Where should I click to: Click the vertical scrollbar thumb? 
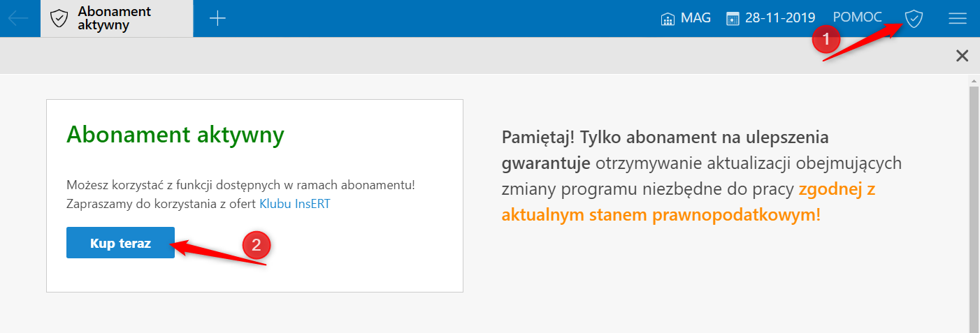pyautogui.click(x=974, y=209)
